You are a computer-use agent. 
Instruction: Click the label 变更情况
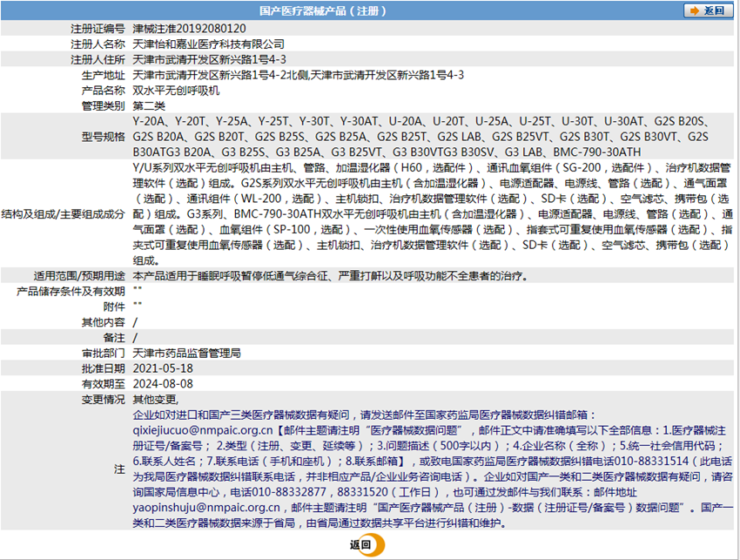pos(104,400)
